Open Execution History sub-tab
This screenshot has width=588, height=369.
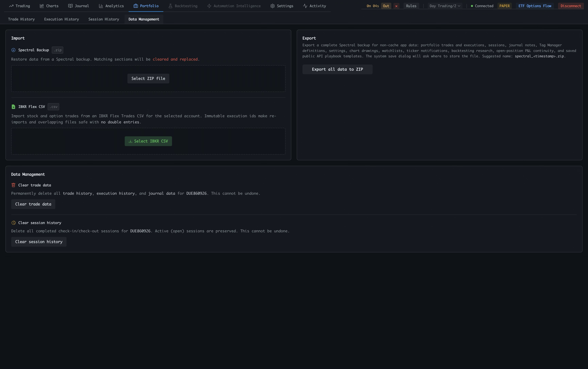click(61, 19)
